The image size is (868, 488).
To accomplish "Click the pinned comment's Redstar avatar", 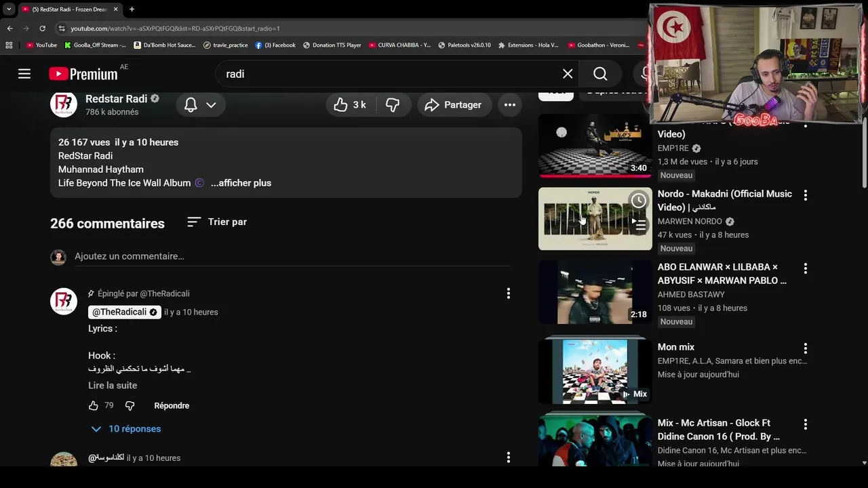I will pyautogui.click(x=64, y=301).
